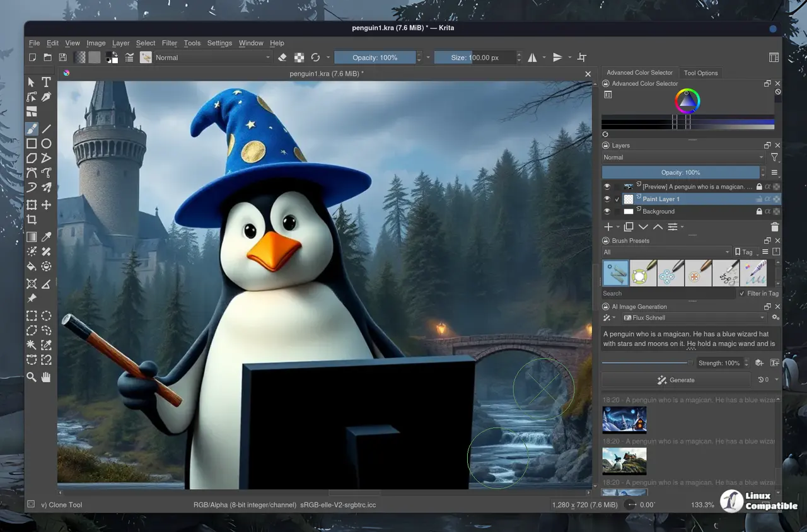
Task: Select the Crop tool
Action: click(x=31, y=220)
